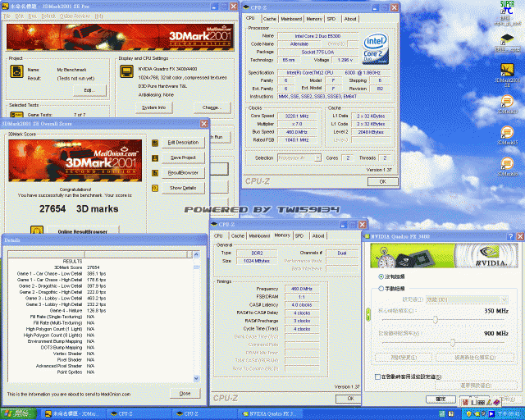Click the Intel Core 2 Duo logo
The image size is (525, 420).
click(376, 48)
